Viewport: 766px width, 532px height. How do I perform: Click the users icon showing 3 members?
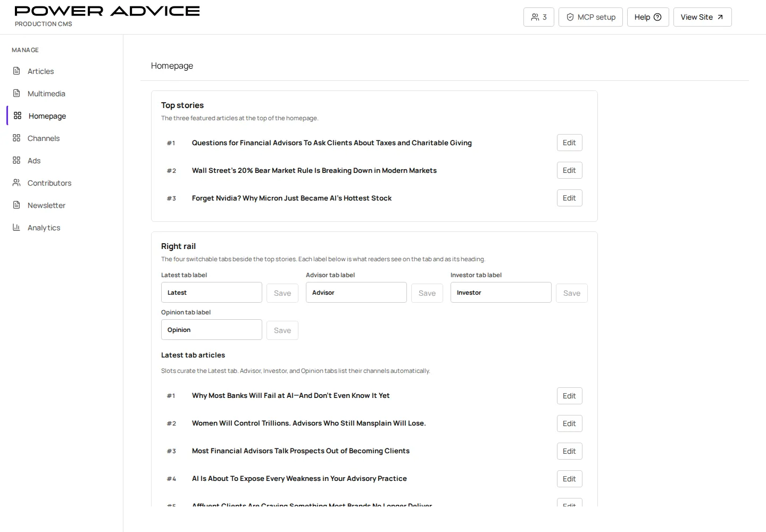click(535, 17)
